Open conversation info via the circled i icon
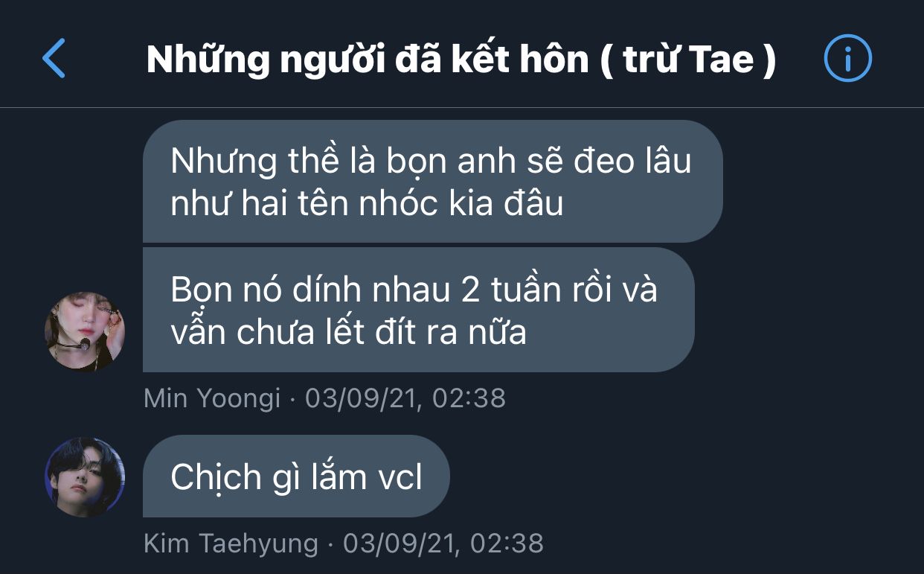 click(847, 59)
